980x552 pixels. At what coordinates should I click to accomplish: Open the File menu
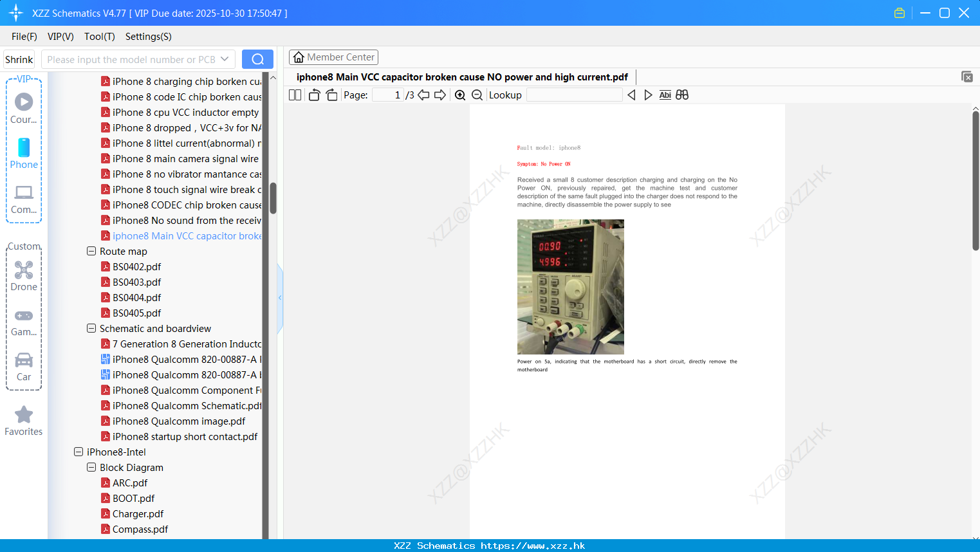(24, 37)
